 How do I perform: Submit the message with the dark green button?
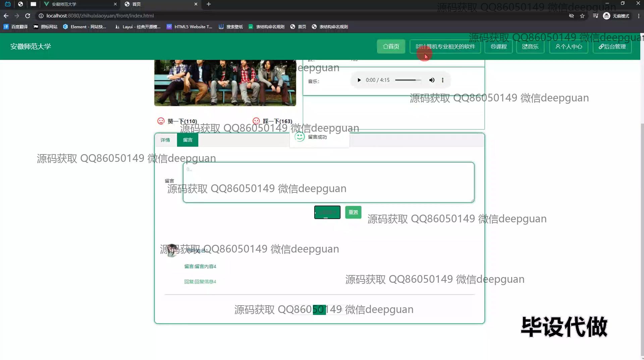point(327,212)
